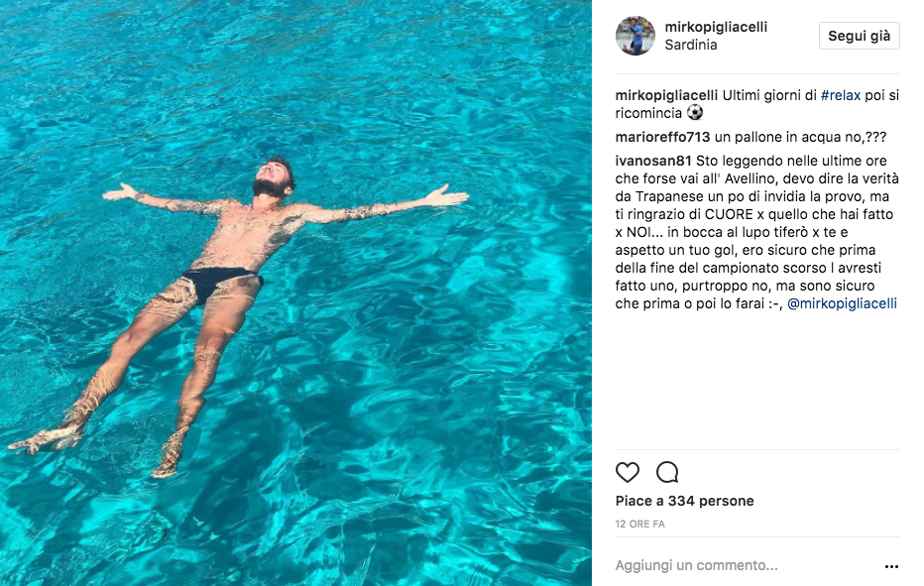Like the post with the heart icon

click(x=628, y=472)
